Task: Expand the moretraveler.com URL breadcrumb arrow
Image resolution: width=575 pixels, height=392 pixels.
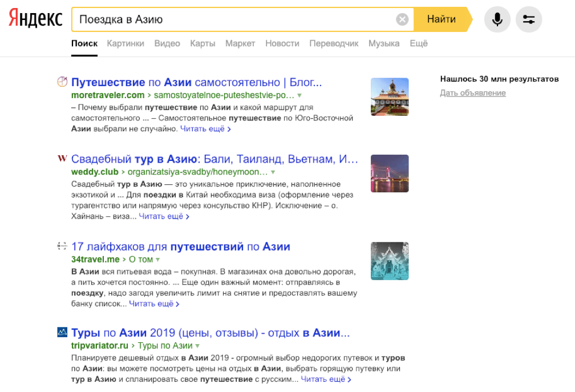Action: (x=301, y=95)
